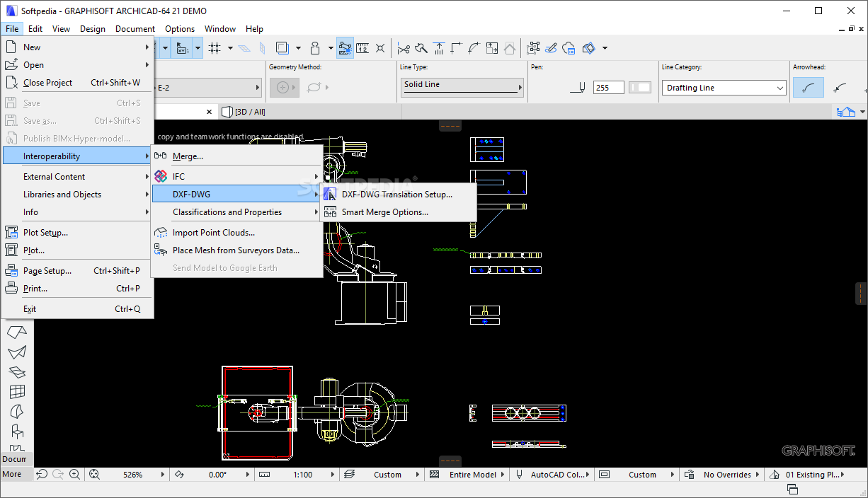
Task: Click the Measure ruler tool icon
Action: (362, 48)
